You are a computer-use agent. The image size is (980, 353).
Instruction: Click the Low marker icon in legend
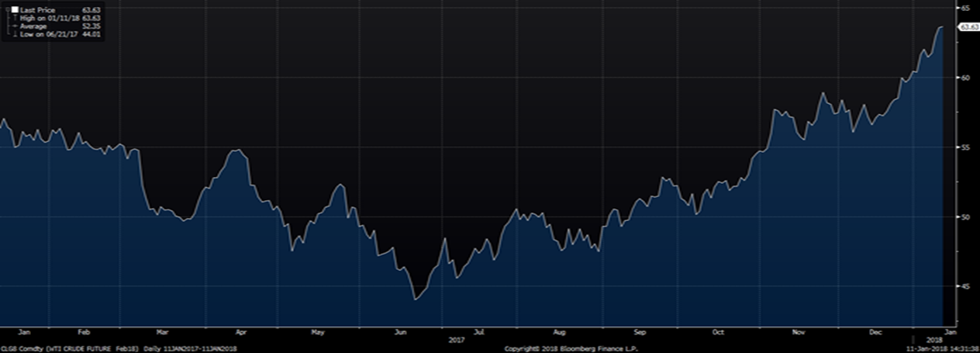(x=14, y=35)
